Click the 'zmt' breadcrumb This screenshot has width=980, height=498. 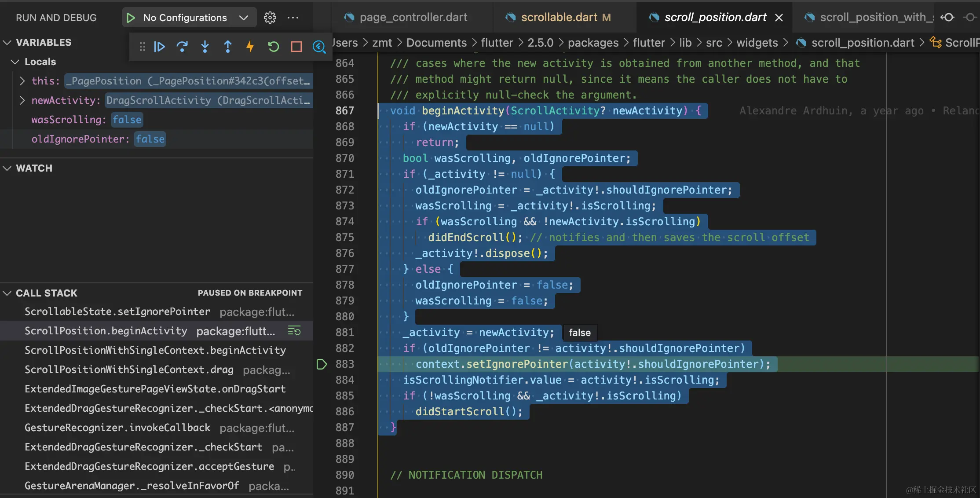point(382,43)
